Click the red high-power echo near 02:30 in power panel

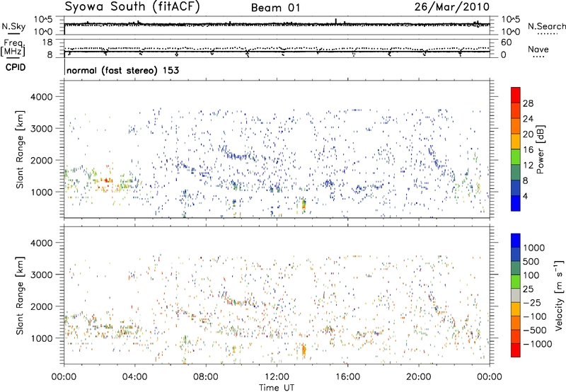coord(106,180)
